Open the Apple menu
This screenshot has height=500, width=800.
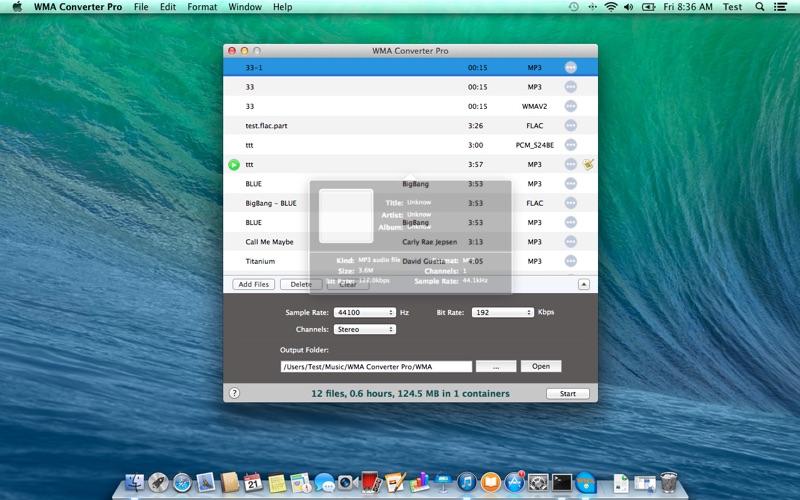point(17,7)
